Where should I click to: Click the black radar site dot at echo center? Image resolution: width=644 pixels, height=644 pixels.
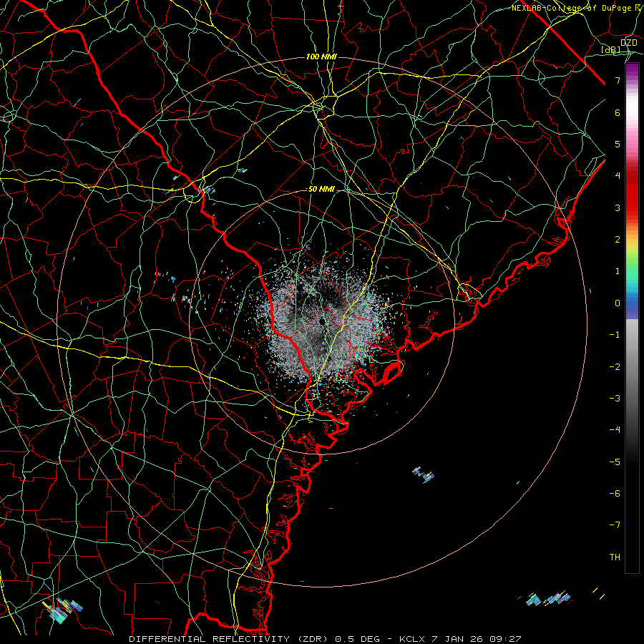pyautogui.click(x=321, y=321)
